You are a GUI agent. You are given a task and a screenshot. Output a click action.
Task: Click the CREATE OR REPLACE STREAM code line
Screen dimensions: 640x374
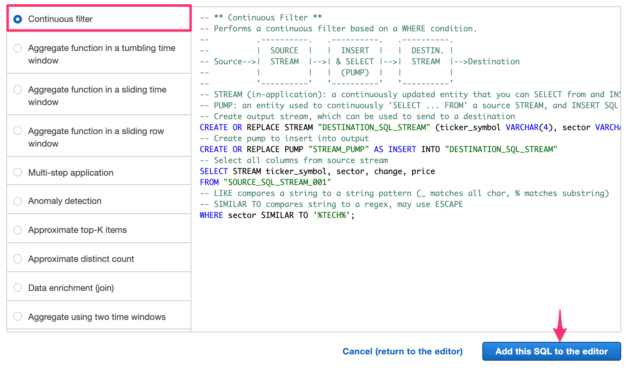tap(410, 127)
